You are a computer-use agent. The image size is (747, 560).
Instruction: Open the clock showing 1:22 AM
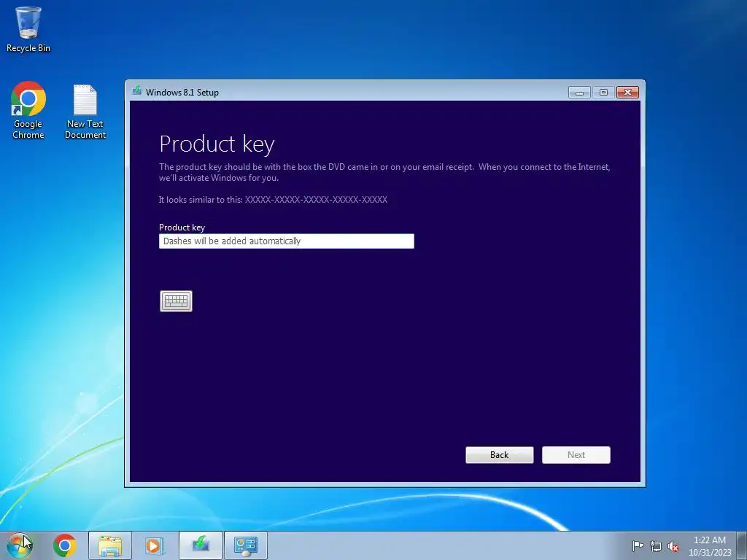710,545
